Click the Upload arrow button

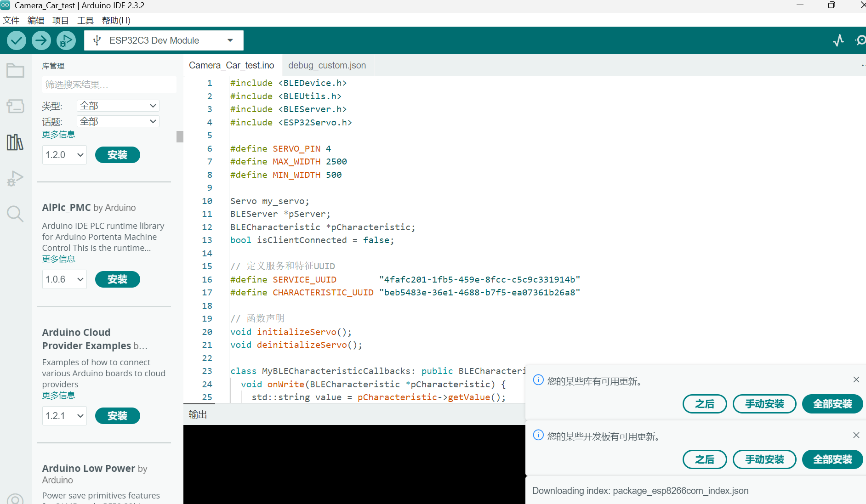pos(41,40)
